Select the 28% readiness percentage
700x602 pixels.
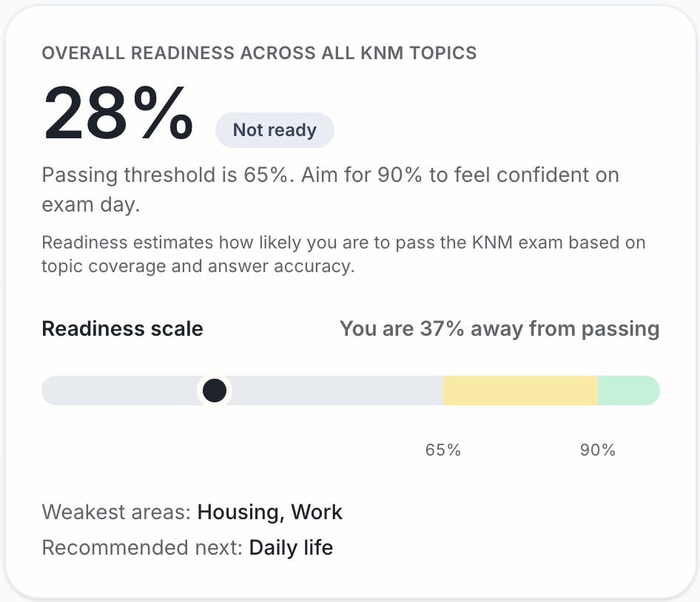click(x=117, y=111)
